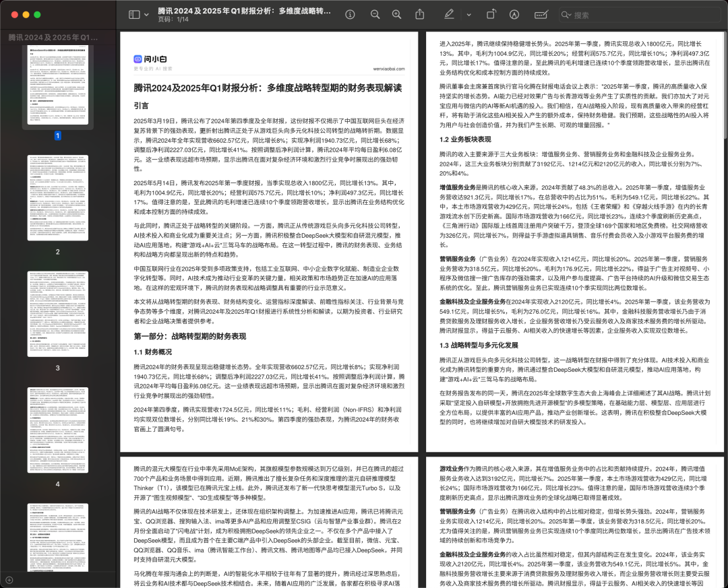Go to the page 4 thumbnail
The image size is (728, 588).
(57, 430)
